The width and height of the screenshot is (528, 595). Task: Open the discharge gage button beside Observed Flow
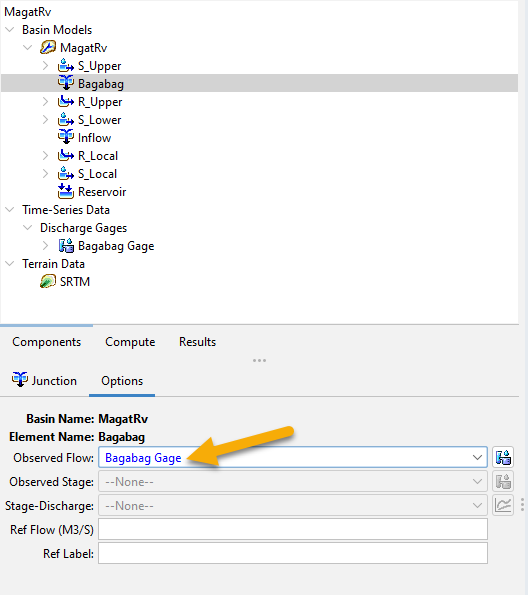click(x=503, y=457)
